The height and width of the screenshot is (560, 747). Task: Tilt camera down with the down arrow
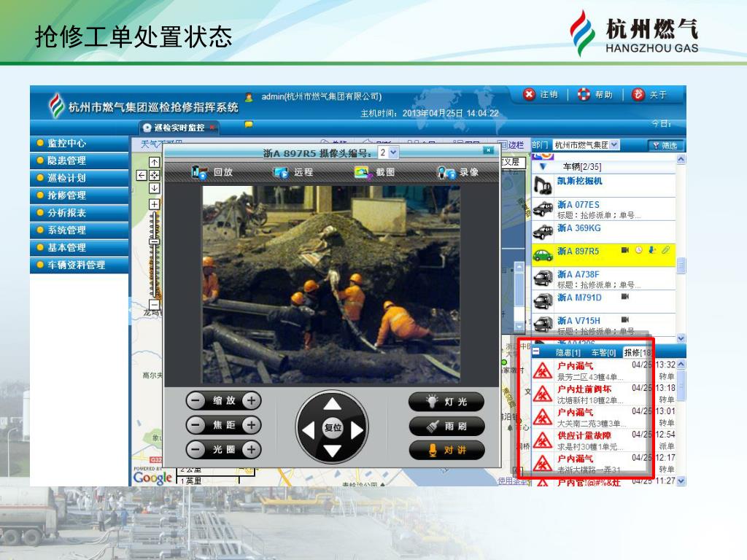pos(333,451)
